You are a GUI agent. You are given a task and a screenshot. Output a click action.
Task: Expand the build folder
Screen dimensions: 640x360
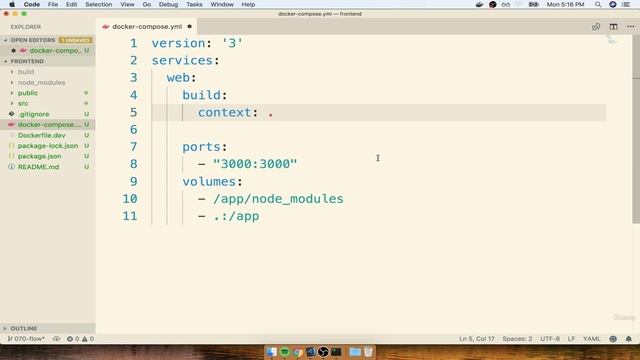[x=26, y=72]
